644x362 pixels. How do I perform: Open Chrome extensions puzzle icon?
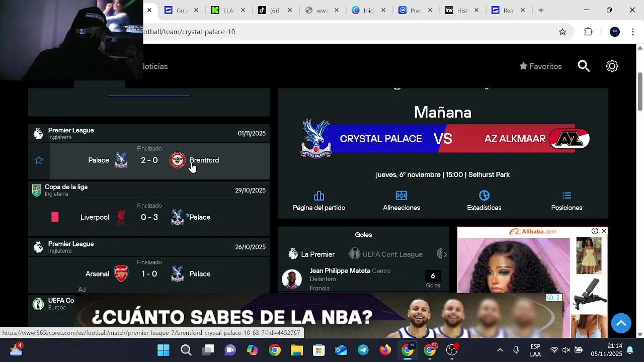[588, 32]
